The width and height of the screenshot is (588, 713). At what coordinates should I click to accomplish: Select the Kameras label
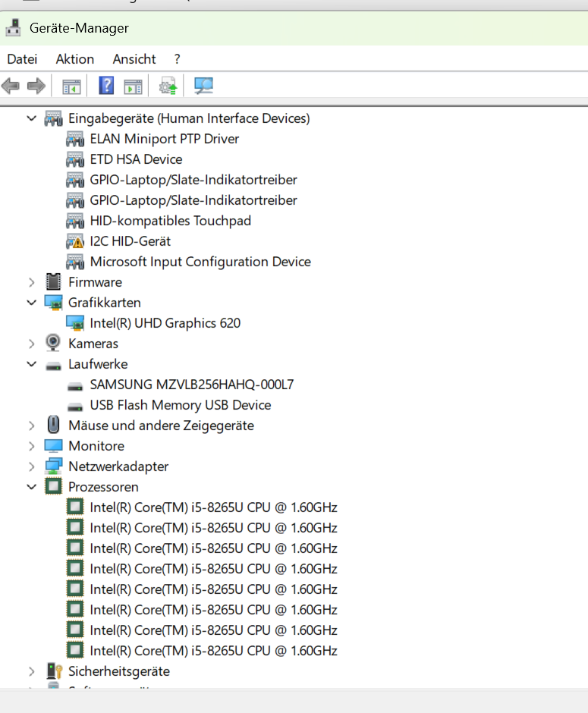93,344
